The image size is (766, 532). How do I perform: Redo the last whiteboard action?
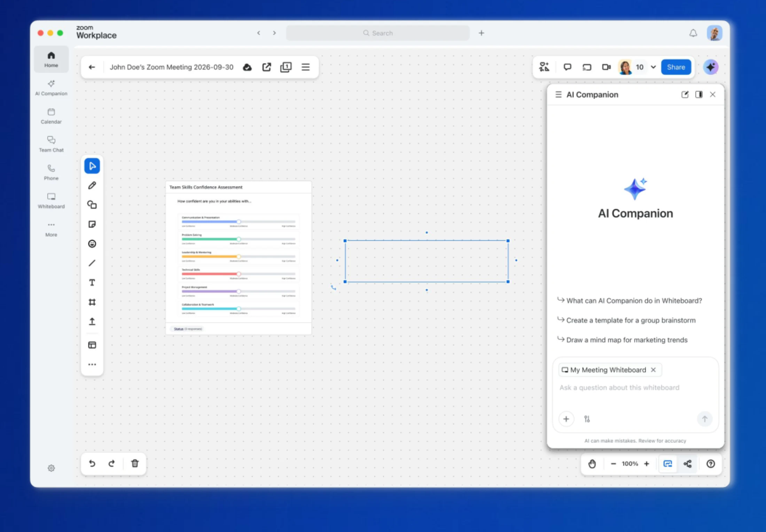pos(111,463)
